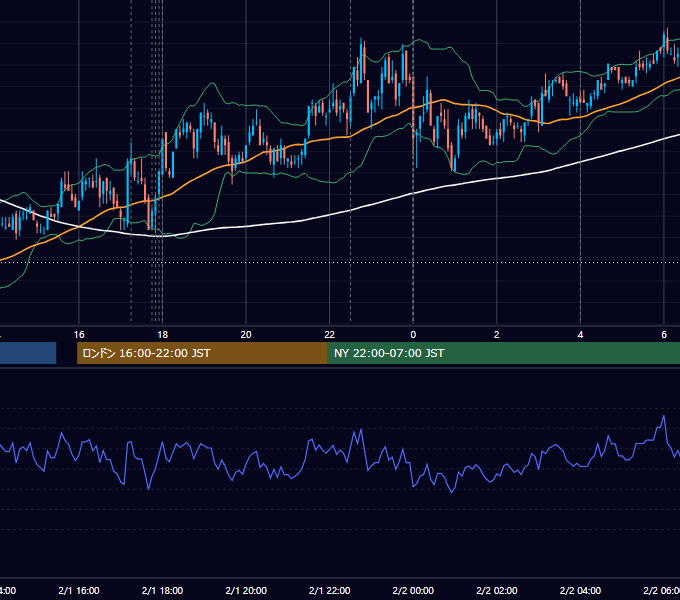Viewport: 680px width, 600px height.
Task: Click the white dotted horizontal price line
Action: pos(340,262)
